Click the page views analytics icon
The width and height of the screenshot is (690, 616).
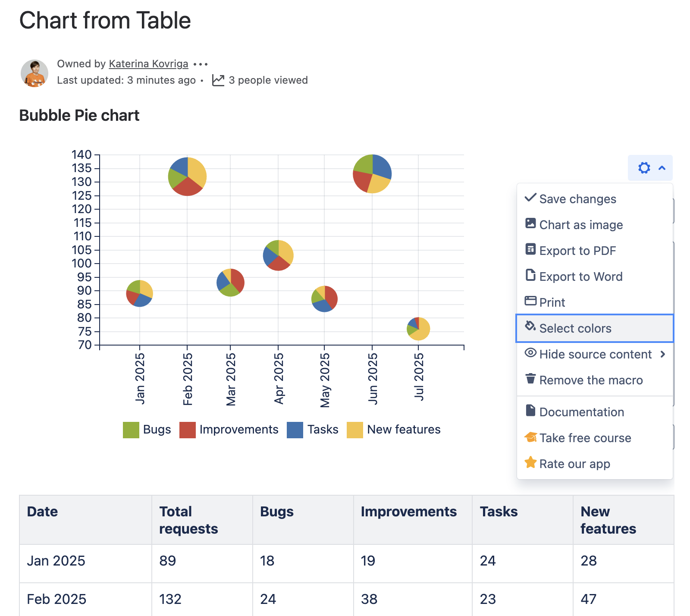[218, 80]
